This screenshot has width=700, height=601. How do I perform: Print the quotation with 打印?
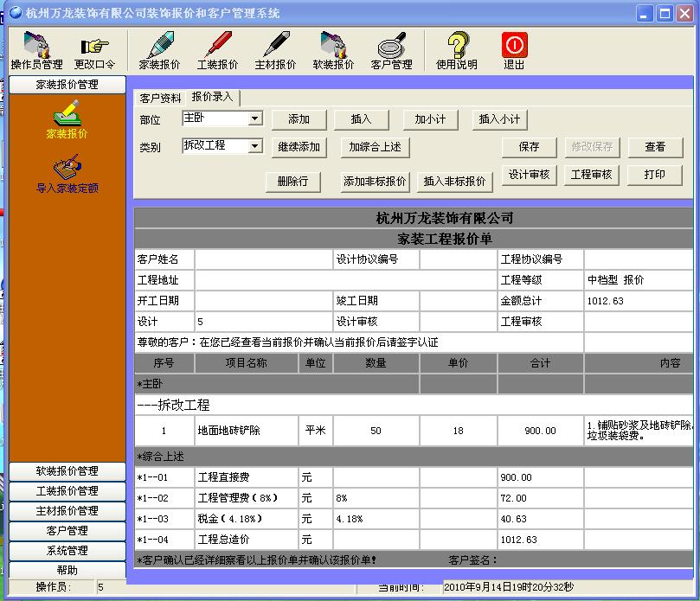(654, 175)
